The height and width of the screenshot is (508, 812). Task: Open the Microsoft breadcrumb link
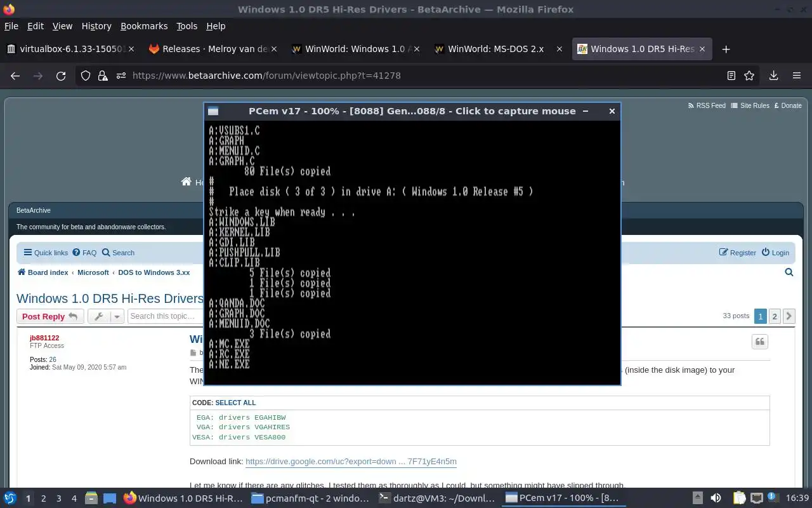tap(93, 272)
